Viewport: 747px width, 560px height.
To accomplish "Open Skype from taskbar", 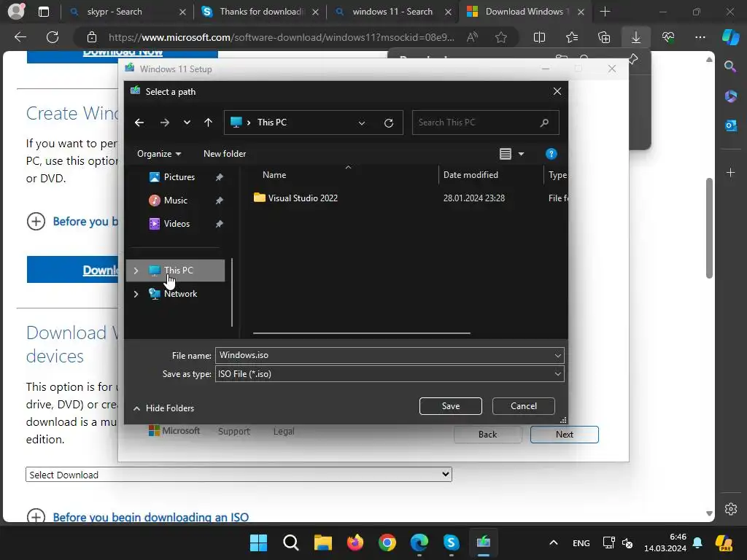I will click(451, 542).
